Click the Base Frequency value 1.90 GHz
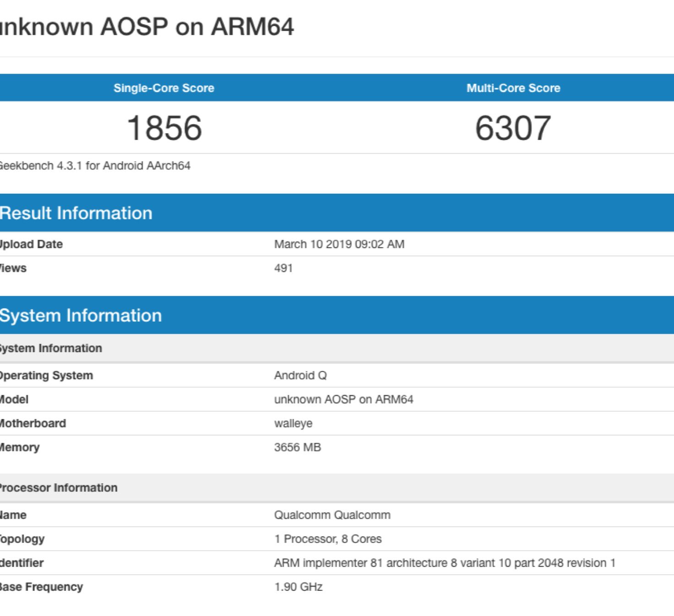 tap(298, 587)
